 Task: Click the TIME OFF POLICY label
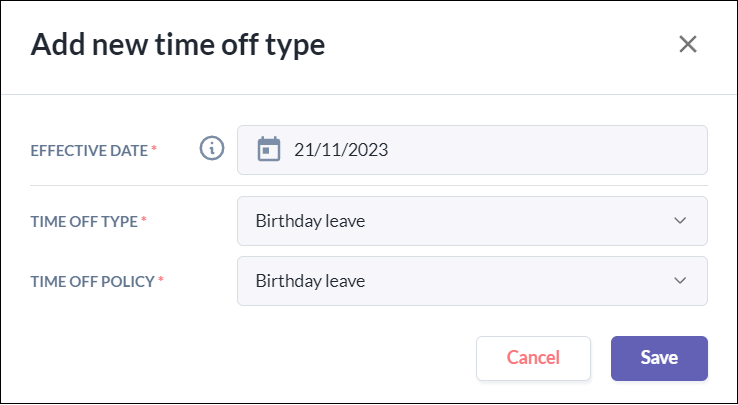coord(92,281)
